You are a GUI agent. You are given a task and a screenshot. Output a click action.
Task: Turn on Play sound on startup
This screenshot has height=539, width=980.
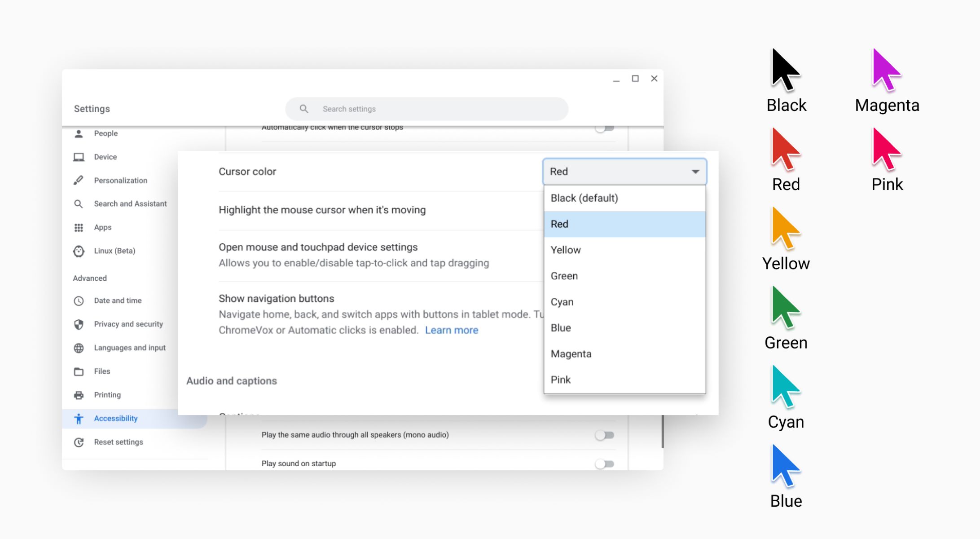(605, 463)
